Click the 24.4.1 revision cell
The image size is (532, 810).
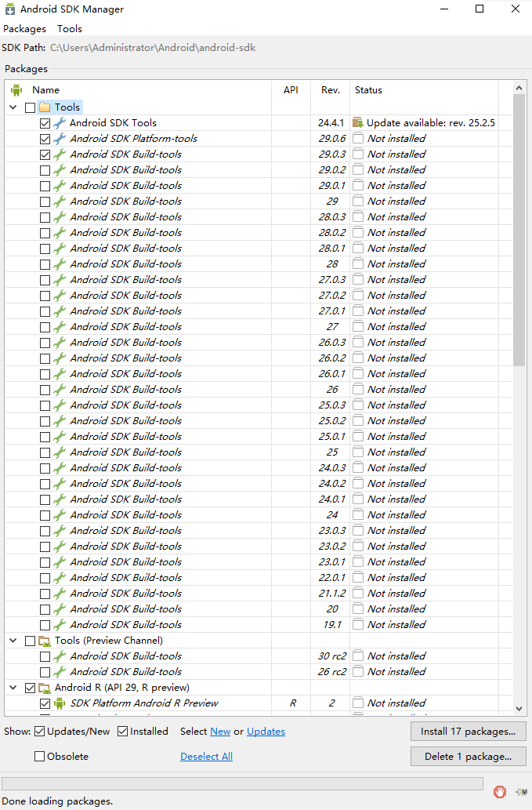coord(331,123)
